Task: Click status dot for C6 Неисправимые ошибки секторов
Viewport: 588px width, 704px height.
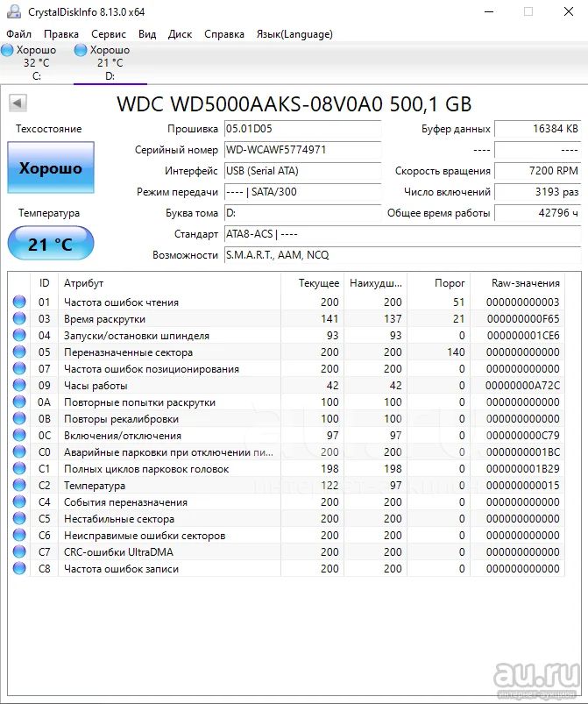Action: 19,535
